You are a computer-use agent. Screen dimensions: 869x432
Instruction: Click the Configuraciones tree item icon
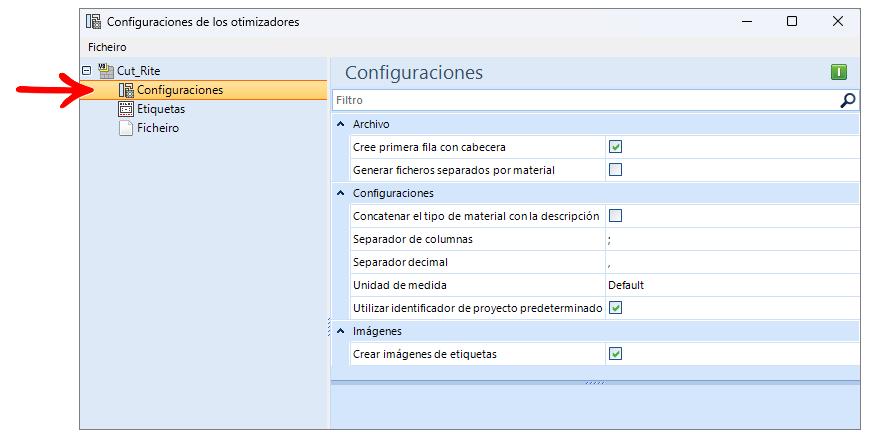tap(126, 90)
